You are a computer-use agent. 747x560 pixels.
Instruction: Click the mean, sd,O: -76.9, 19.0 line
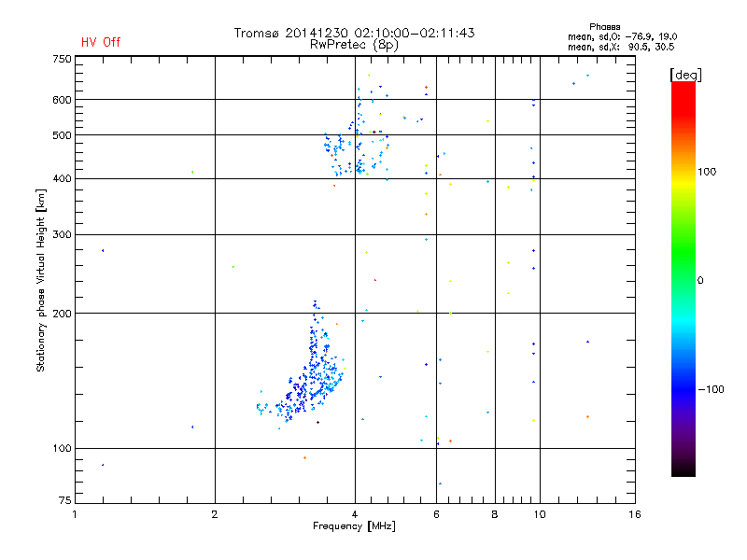622,36
